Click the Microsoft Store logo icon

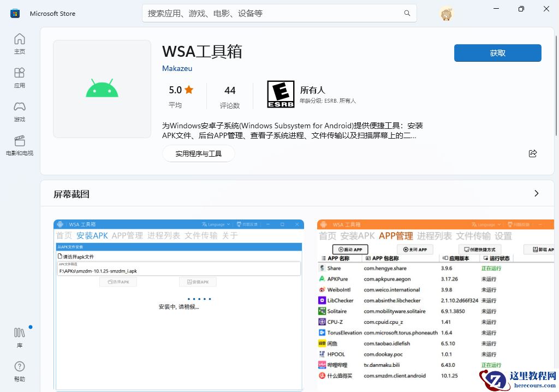click(x=15, y=13)
